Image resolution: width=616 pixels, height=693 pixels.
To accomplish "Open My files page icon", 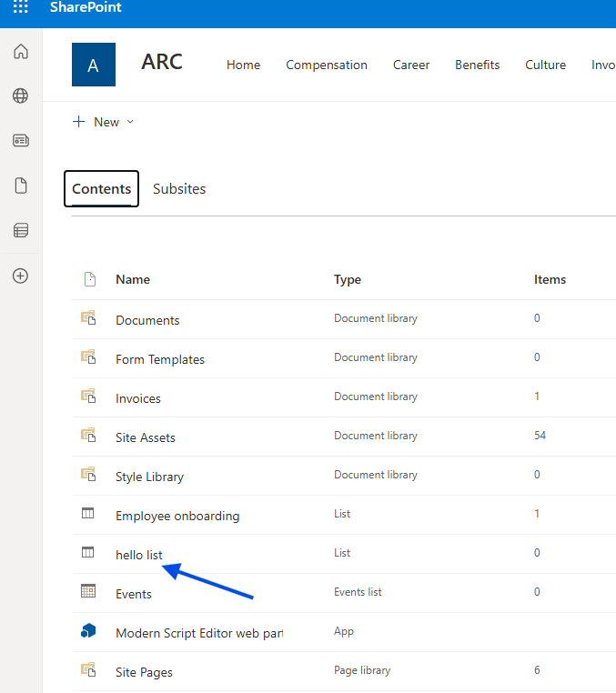I will coord(20,186).
